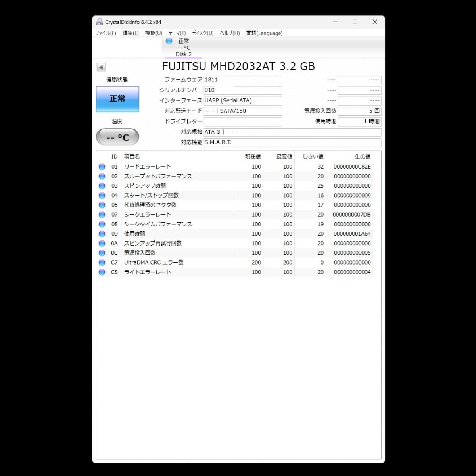Click the 正常 health status button
This screenshot has width=476, height=476.
click(117, 99)
